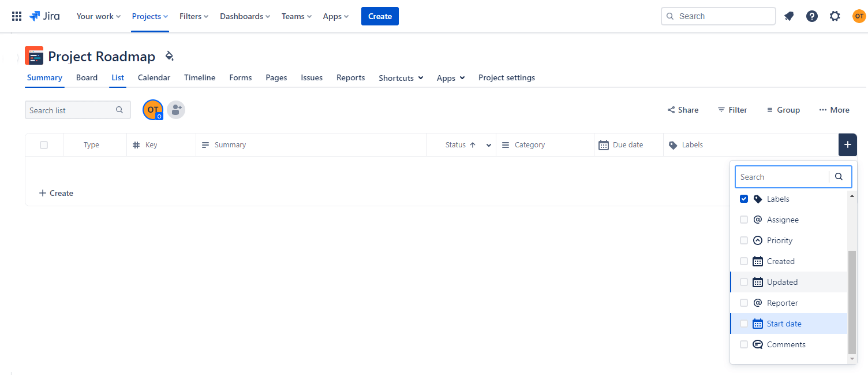Click the pencil icon beside Project Roadmap

click(169, 55)
